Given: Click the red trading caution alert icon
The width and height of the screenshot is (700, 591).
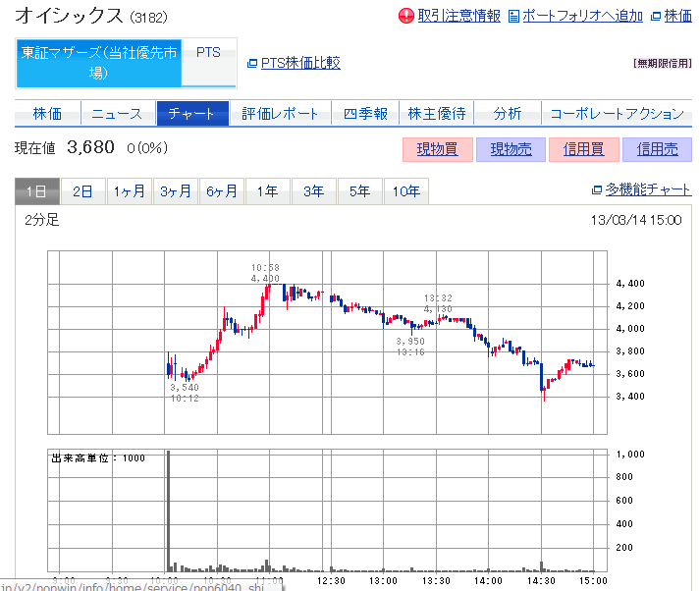Looking at the screenshot, I should [x=406, y=16].
